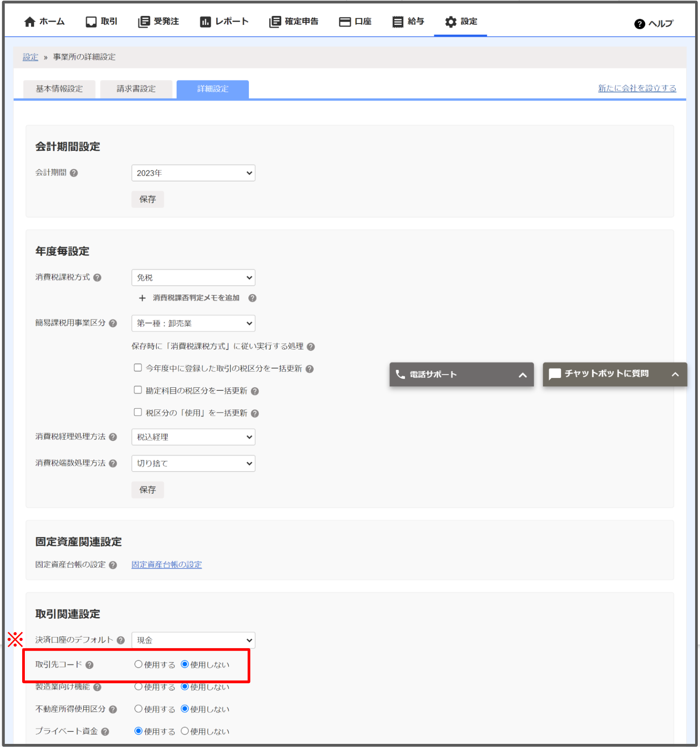
Task: Click help icon beside 会計期間 label
Action: tap(74, 173)
